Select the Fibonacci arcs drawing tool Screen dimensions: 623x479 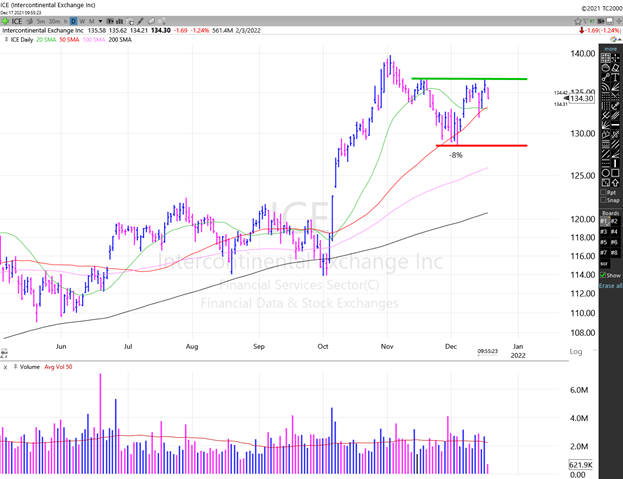[606, 87]
